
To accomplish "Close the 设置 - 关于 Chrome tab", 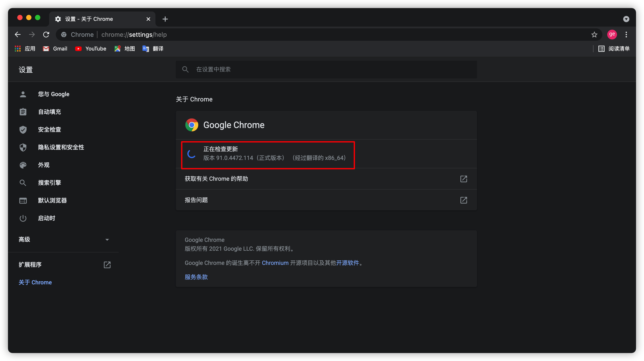I will point(148,19).
